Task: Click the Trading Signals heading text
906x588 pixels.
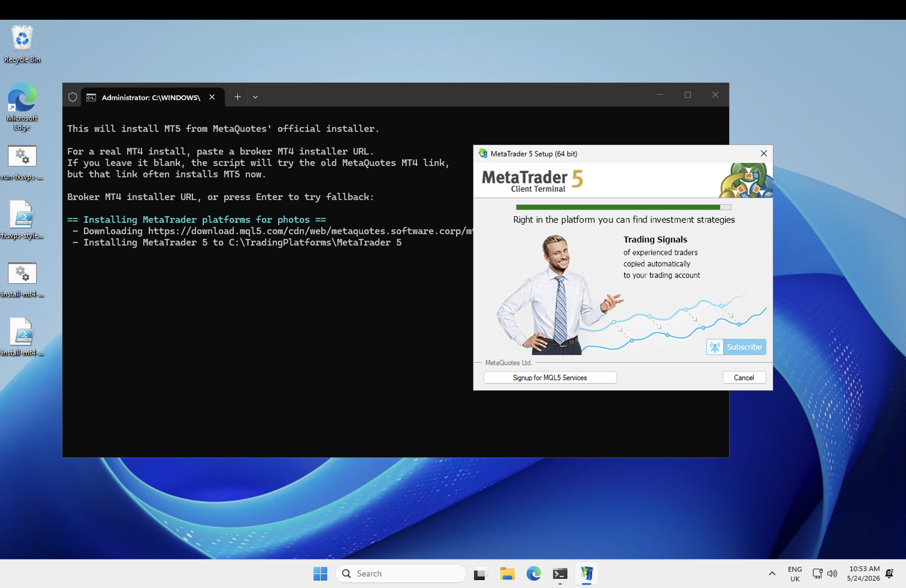Action: tap(655, 239)
